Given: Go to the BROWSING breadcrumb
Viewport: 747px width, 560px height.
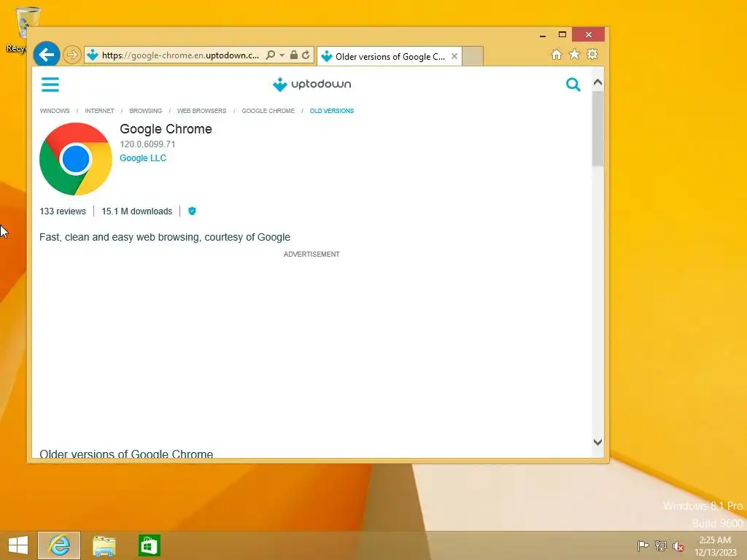Looking at the screenshot, I should pos(146,111).
